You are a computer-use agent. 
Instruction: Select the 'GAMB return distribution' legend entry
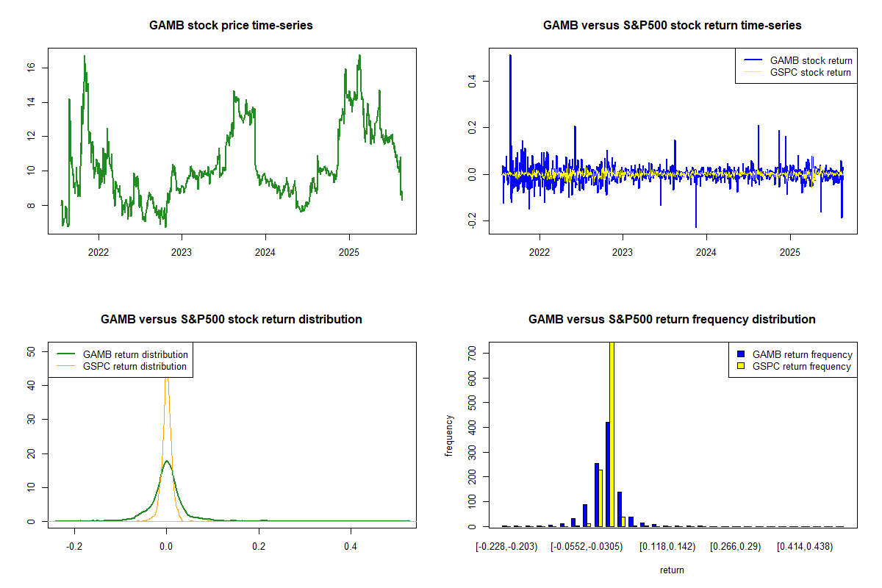coord(135,354)
